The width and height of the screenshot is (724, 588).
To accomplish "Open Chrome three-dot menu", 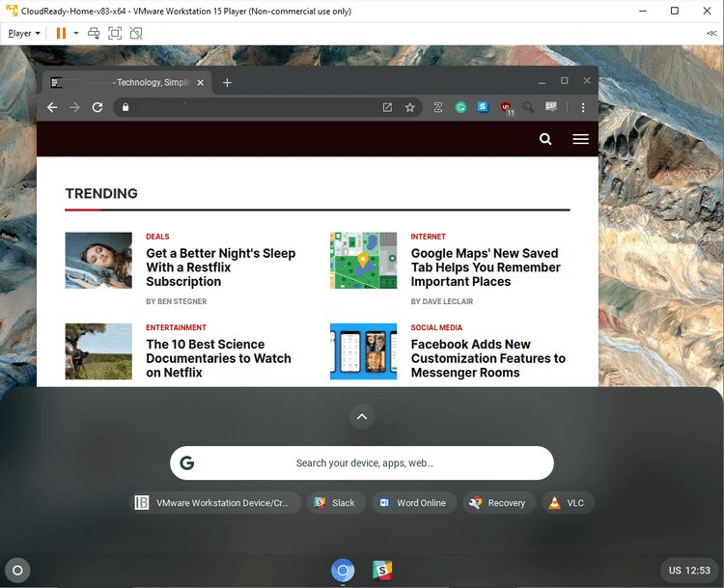I will [583, 107].
